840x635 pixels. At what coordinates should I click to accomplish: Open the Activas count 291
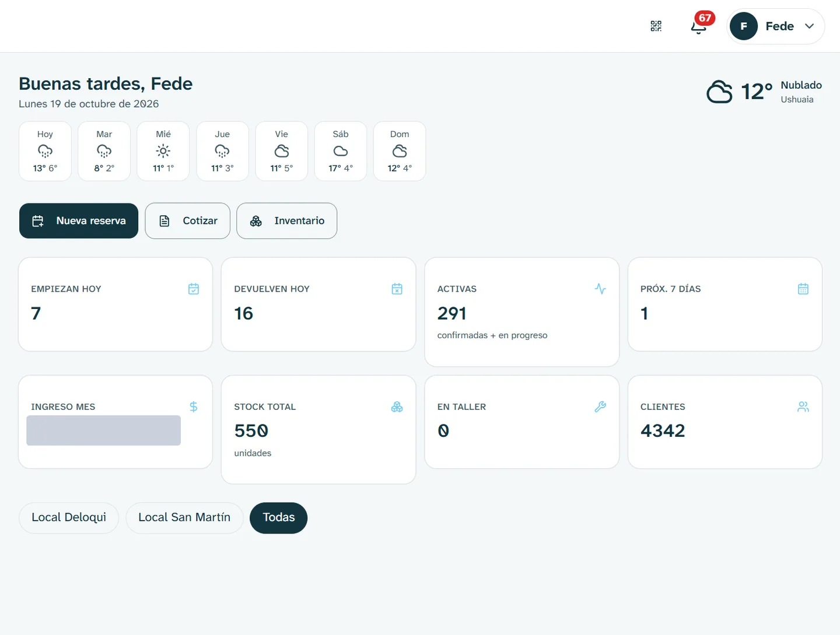pyautogui.click(x=452, y=314)
